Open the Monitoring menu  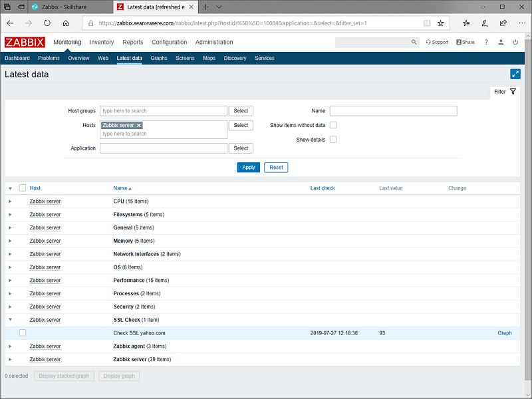[67, 42]
